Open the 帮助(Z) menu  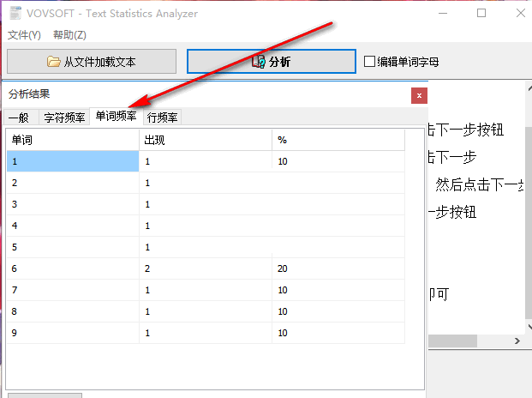coord(69,35)
